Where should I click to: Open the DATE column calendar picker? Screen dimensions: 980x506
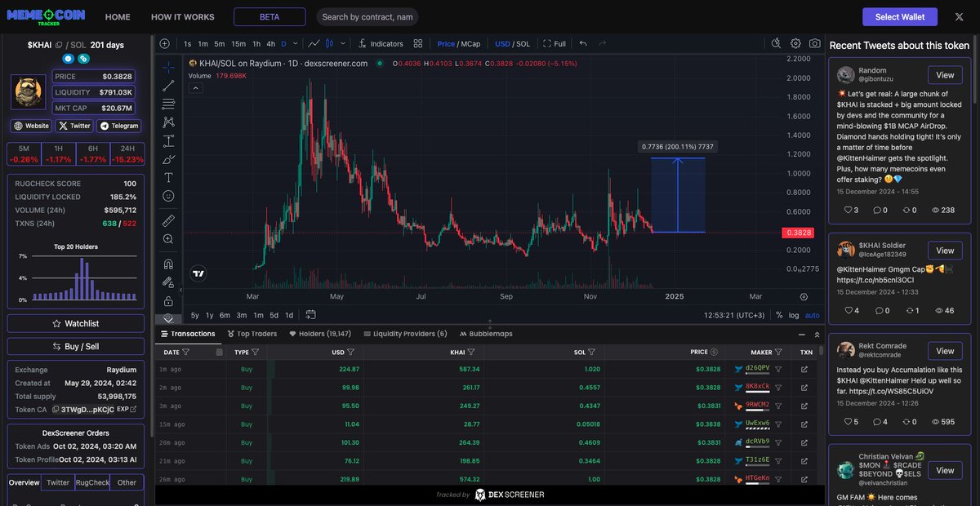(219, 353)
